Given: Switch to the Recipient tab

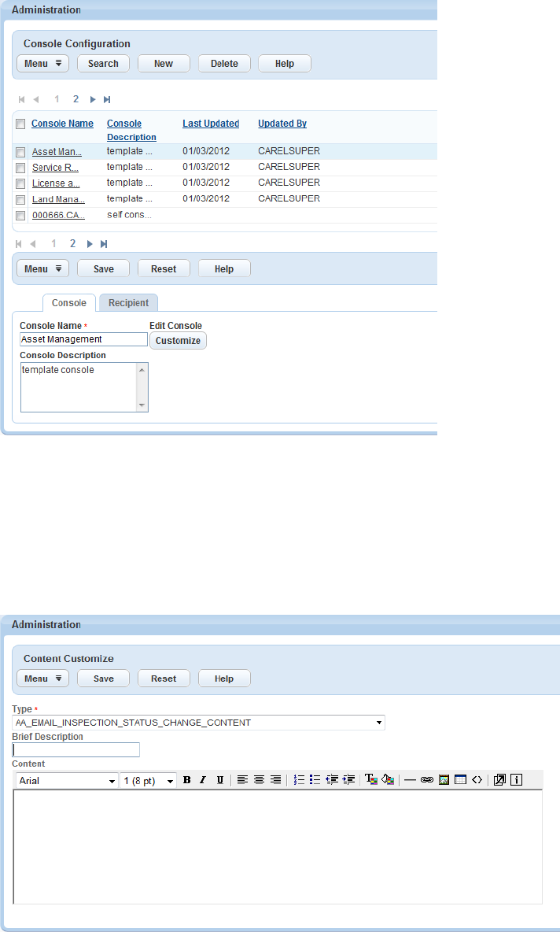Looking at the screenshot, I should [x=128, y=302].
